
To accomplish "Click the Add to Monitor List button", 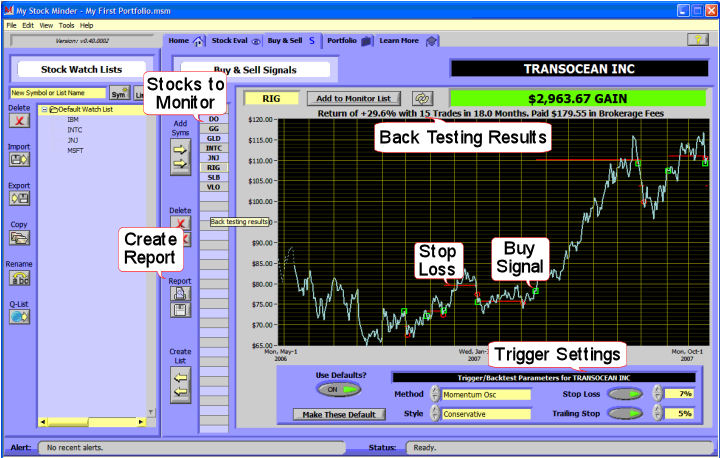I will [x=354, y=98].
